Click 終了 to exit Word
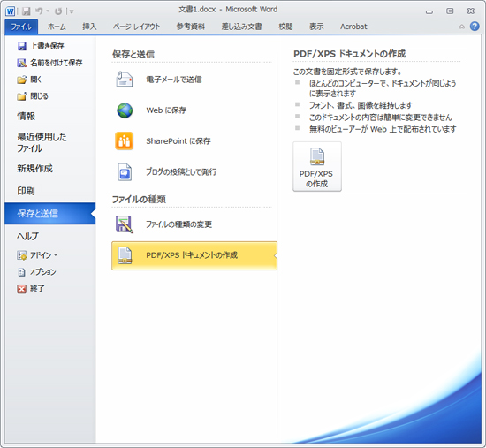 (31, 289)
